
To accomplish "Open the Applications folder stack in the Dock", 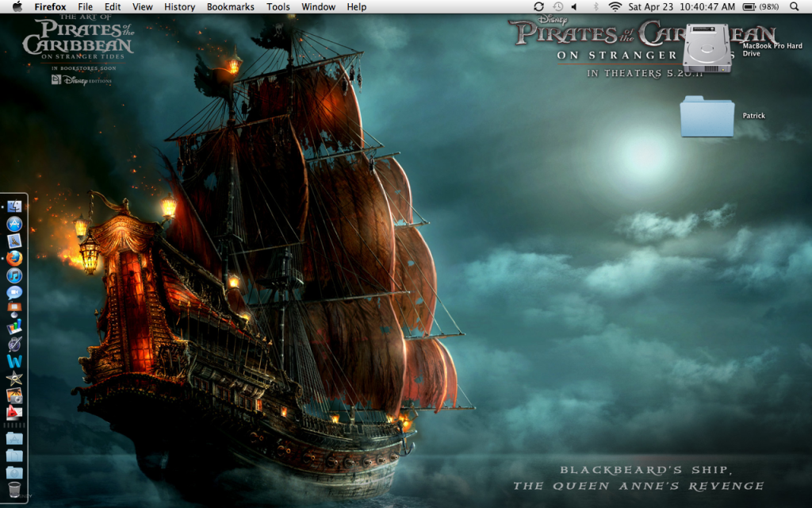I will [x=14, y=438].
